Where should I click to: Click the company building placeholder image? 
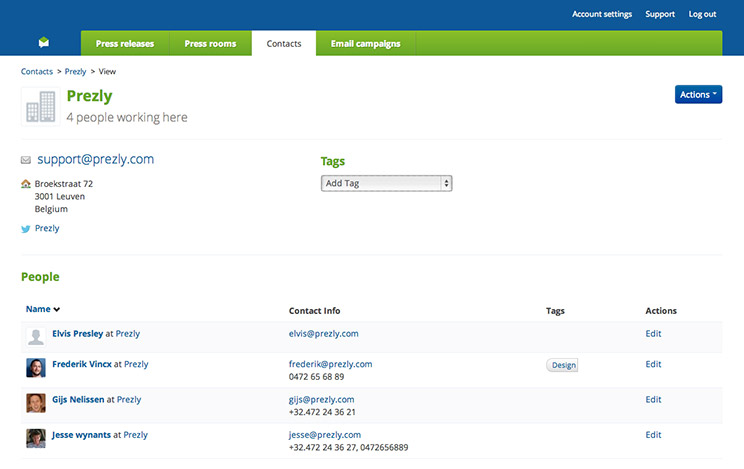tap(41, 107)
